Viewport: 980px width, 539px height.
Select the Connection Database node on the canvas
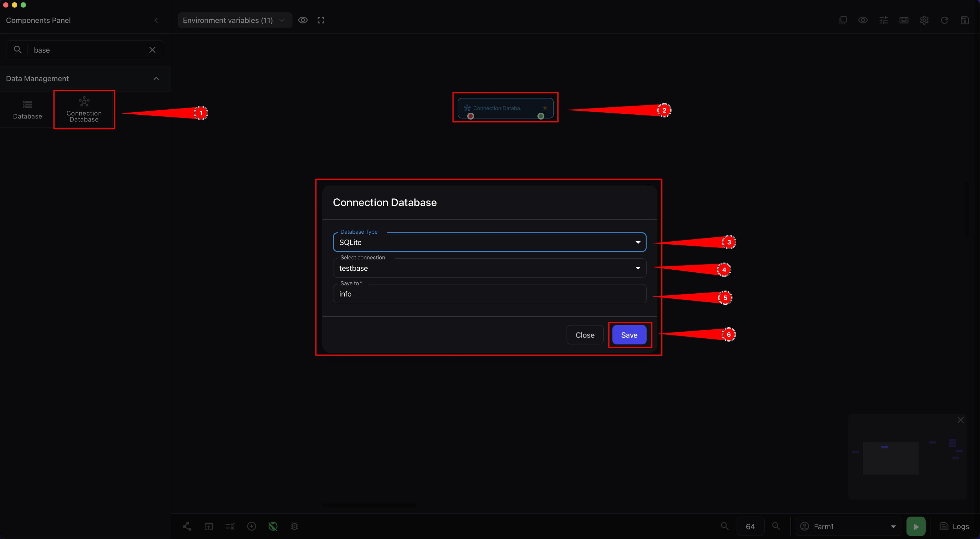point(505,108)
